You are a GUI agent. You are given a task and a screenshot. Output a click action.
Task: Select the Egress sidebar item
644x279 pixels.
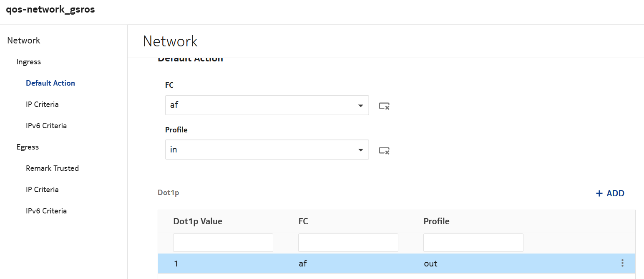28,147
